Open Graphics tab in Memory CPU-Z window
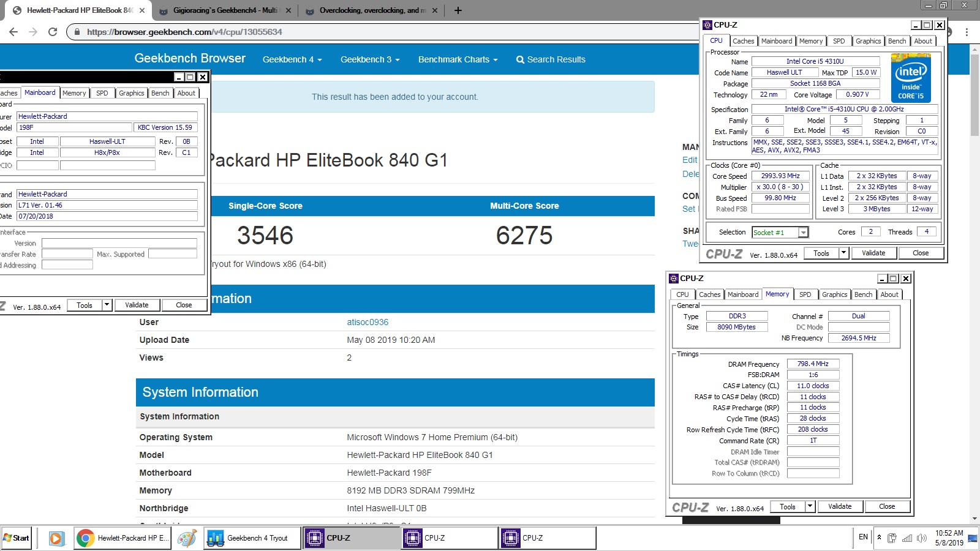 834,294
